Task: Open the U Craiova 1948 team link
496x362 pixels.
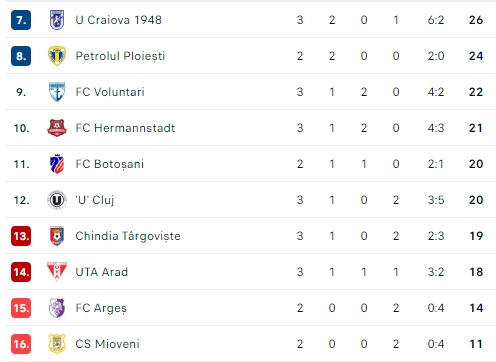Action: click(119, 20)
